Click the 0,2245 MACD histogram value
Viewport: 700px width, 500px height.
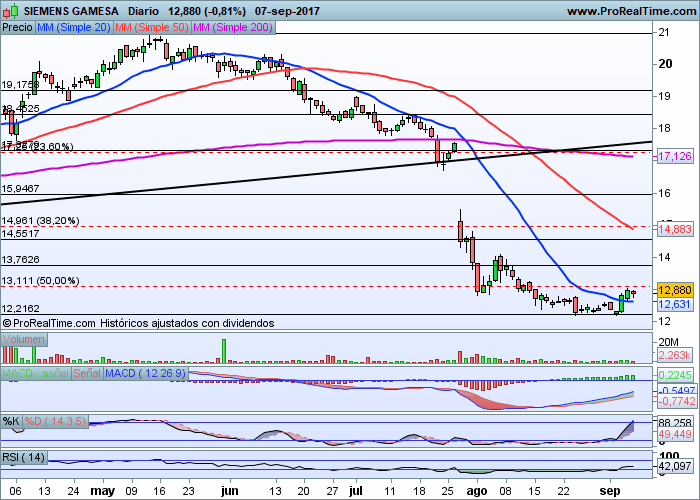(x=675, y=375)
